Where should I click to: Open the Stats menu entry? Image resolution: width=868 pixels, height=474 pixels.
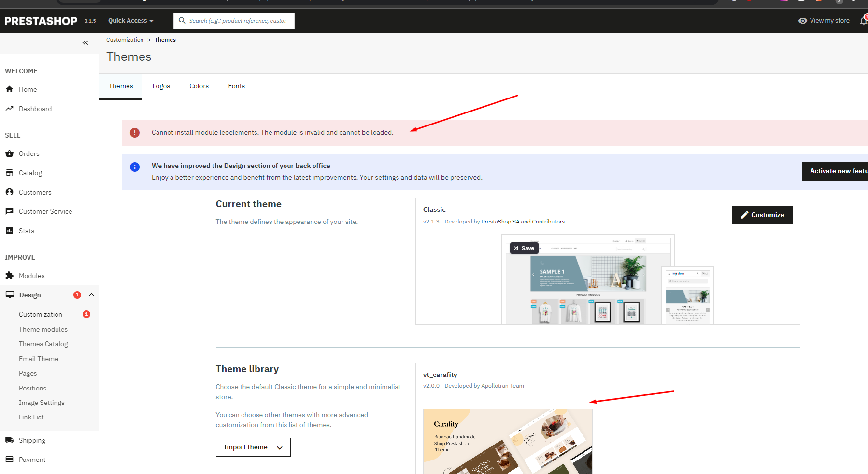coord(27,231)
